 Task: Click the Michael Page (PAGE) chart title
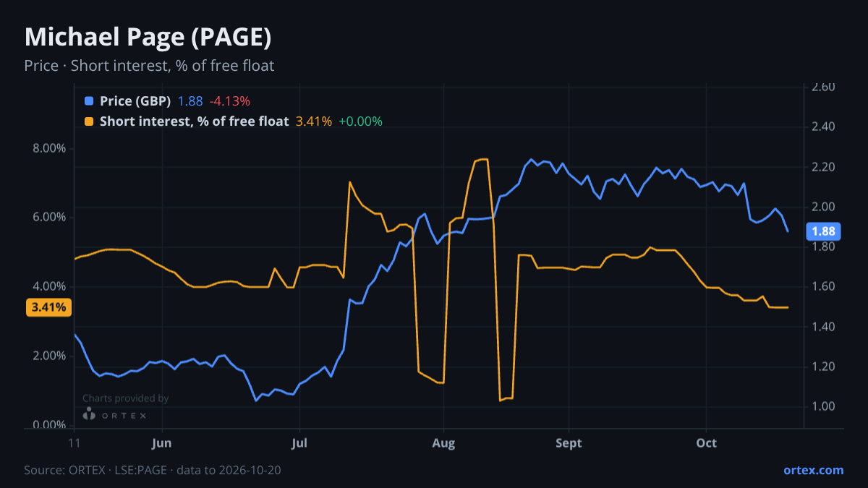pos(148,38)
